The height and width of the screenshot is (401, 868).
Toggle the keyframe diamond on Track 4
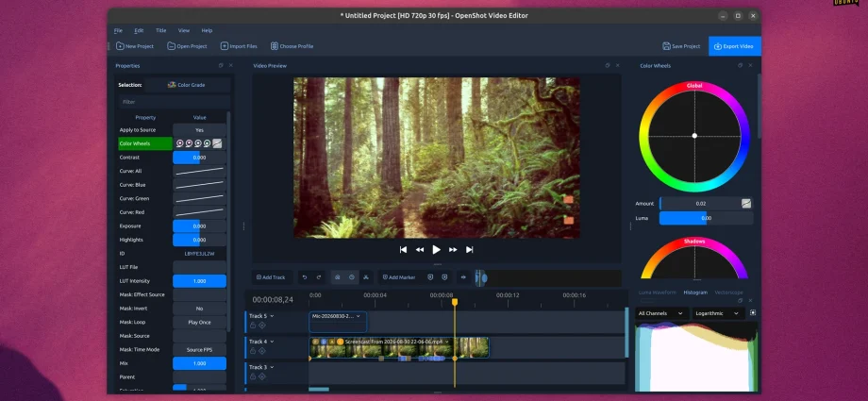pos(262,351)
